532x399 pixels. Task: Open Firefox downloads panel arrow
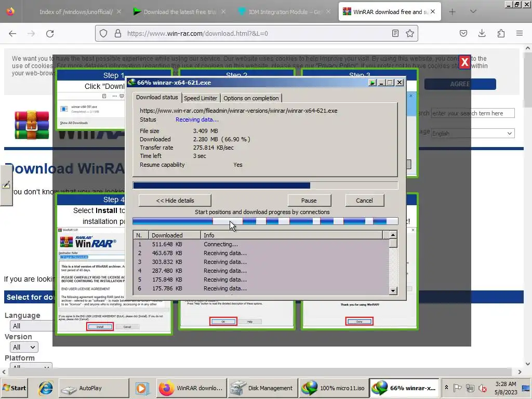click(x=482, y=33)
